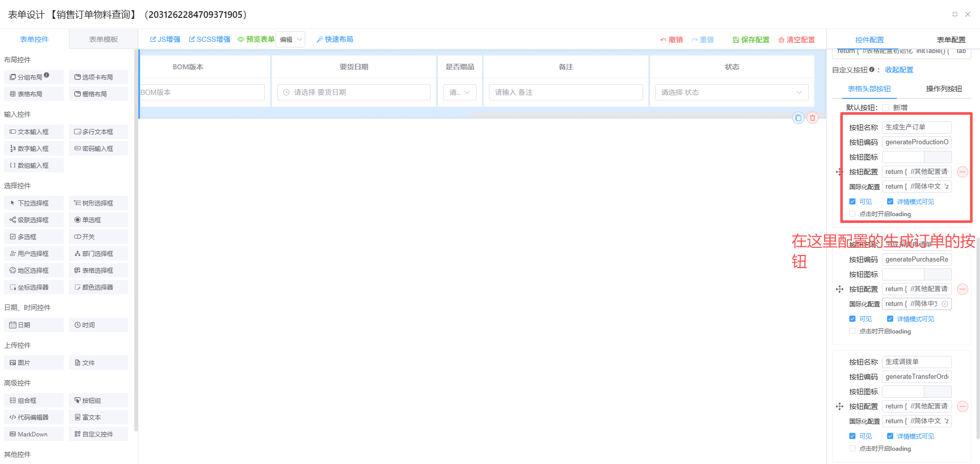
Task: Copy the selected table component
Action: (798, 118)
